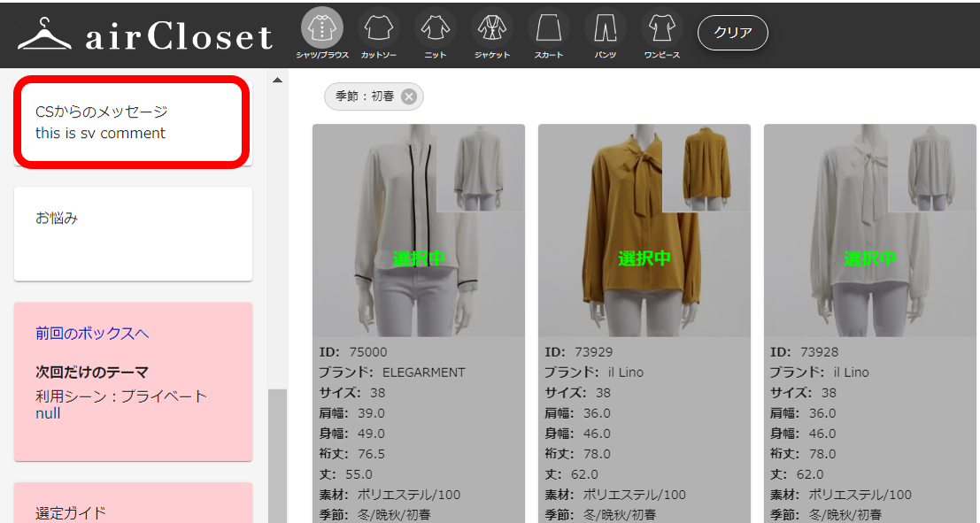Viewport: 980px width, 523px height.
Task: Select the スカート category icon
Action: point(548,29)
